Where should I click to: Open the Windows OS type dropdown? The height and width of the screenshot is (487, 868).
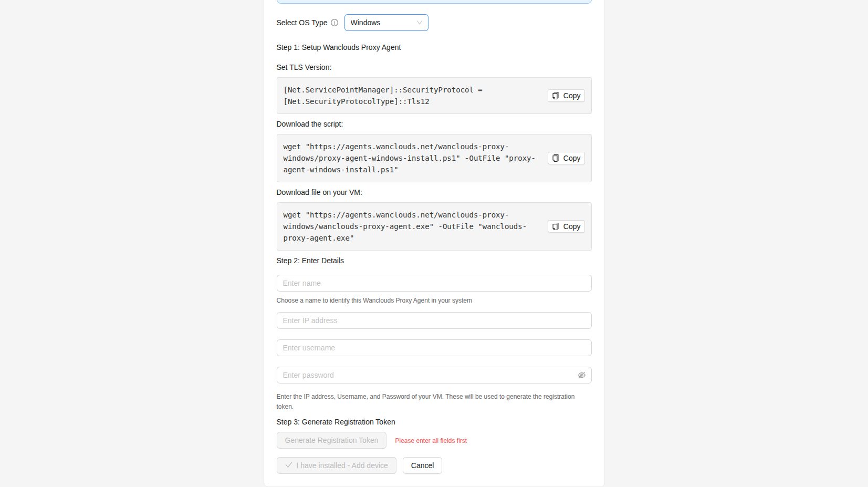[385, 23]
